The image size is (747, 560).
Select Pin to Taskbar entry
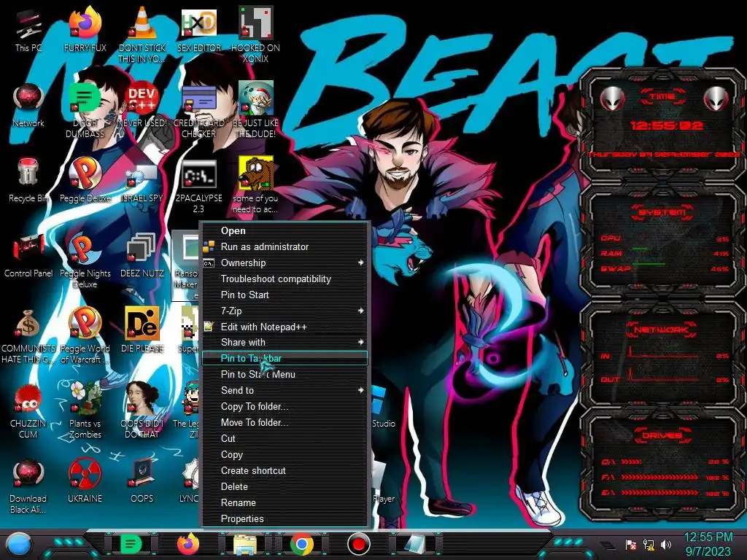pos(285,358)
